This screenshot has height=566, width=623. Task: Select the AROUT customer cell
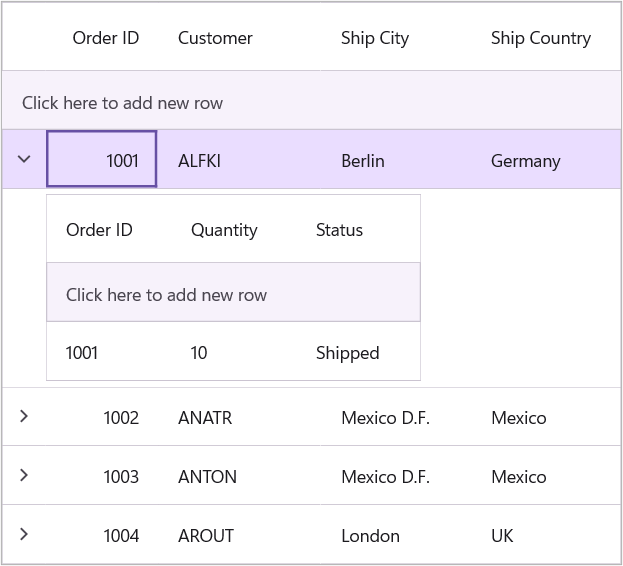tap(205, 536)
